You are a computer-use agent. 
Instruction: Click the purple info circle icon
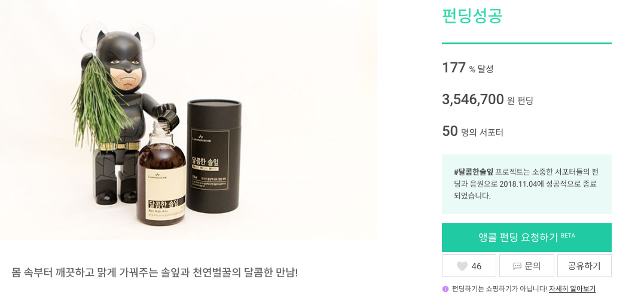(445, 289)
